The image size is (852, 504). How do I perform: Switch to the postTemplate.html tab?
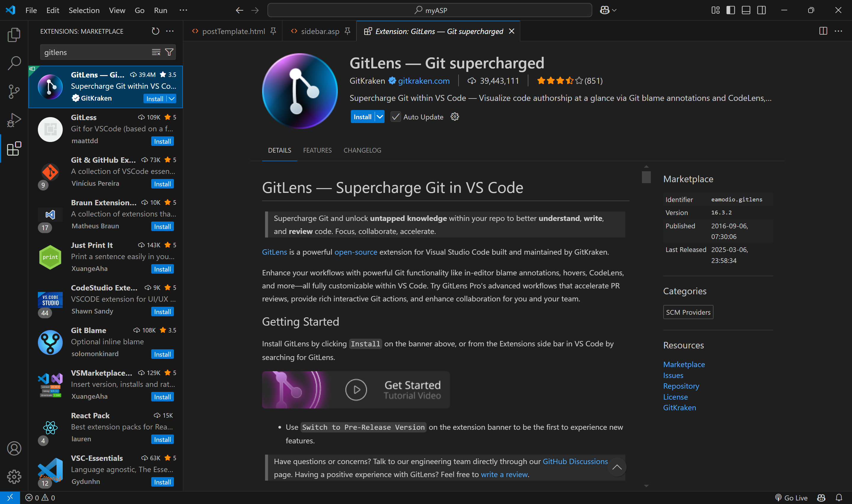pyautogui.click(x=233, y=31)
